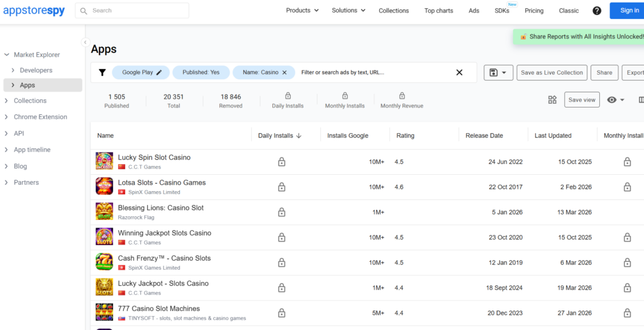Switch to the Classic view
644x330 pixels.
(569, 11)
